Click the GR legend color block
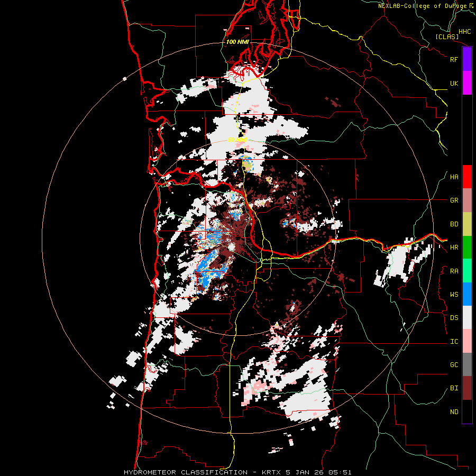 click(467, 200)
